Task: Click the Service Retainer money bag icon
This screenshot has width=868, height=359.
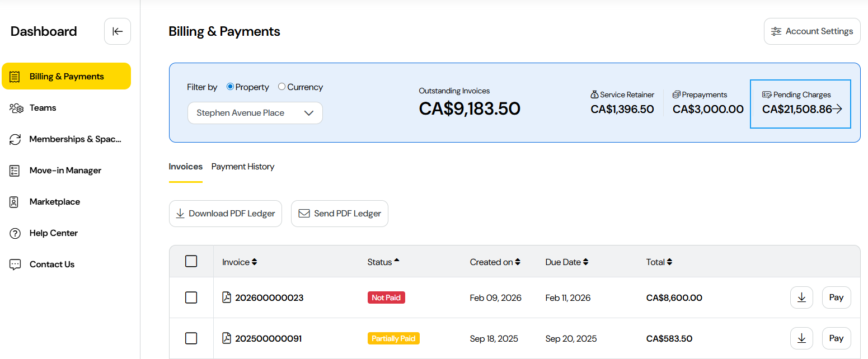Action: pyautogui.click(x=594, y=95)
